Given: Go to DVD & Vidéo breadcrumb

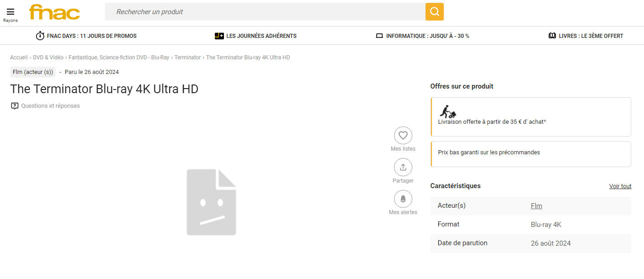Looking at the screenshot, I should [48, 58].
